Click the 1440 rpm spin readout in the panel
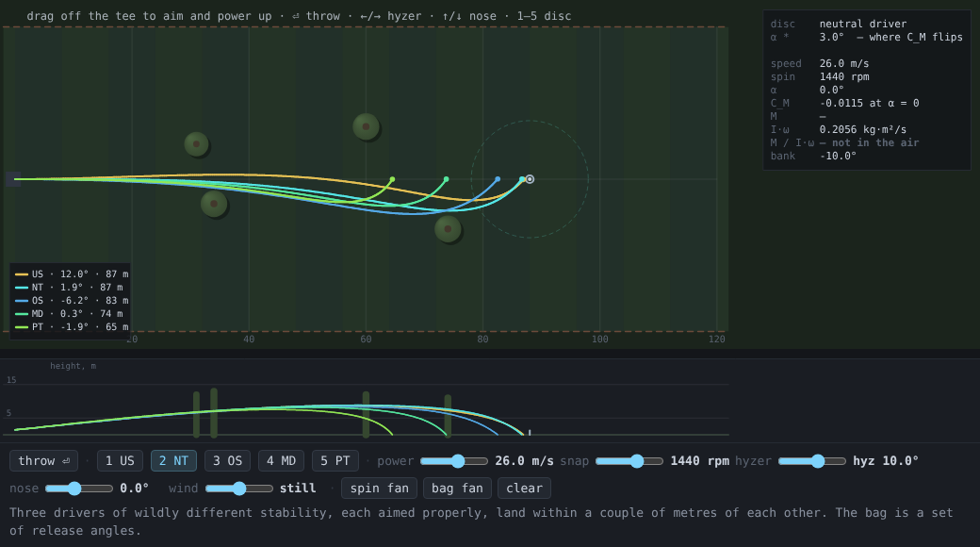Screen dimensions: 980x547 point(844,76)
